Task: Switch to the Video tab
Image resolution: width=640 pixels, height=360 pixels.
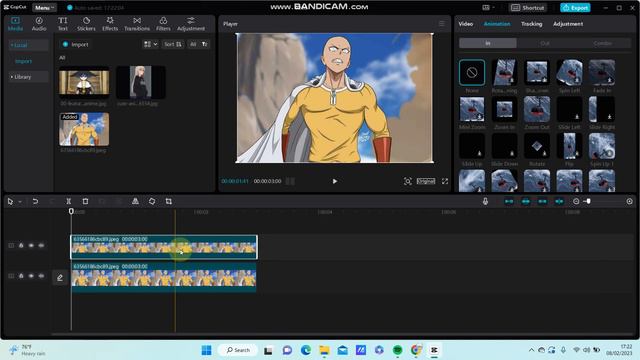Action: 466,24
